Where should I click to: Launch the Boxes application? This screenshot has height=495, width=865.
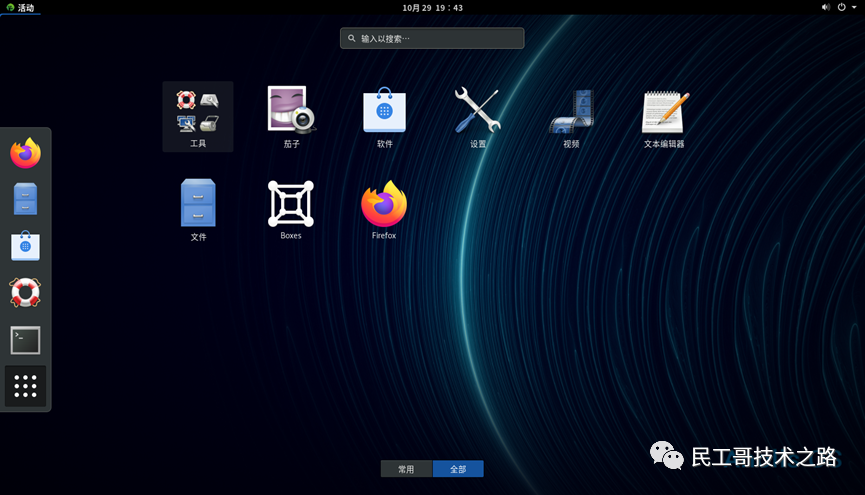tap(291, 210)
